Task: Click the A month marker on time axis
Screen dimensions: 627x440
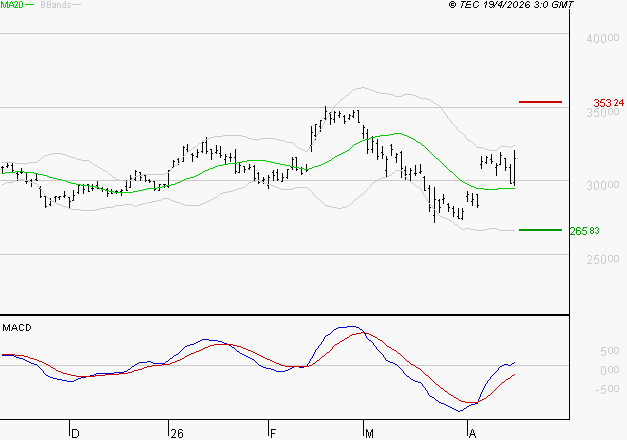Action: 473,434
